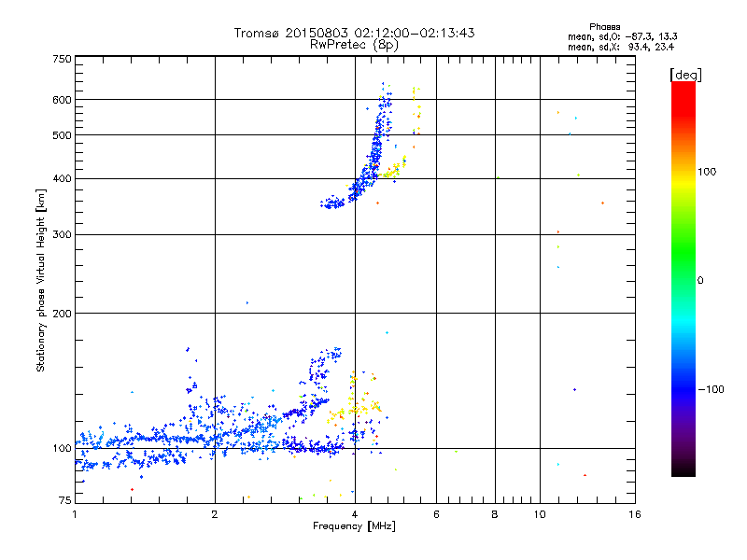Click the 'Stationary phase Virtual Height [km]' axis label
Screen dimensions: 747x560
click(40, 280)
